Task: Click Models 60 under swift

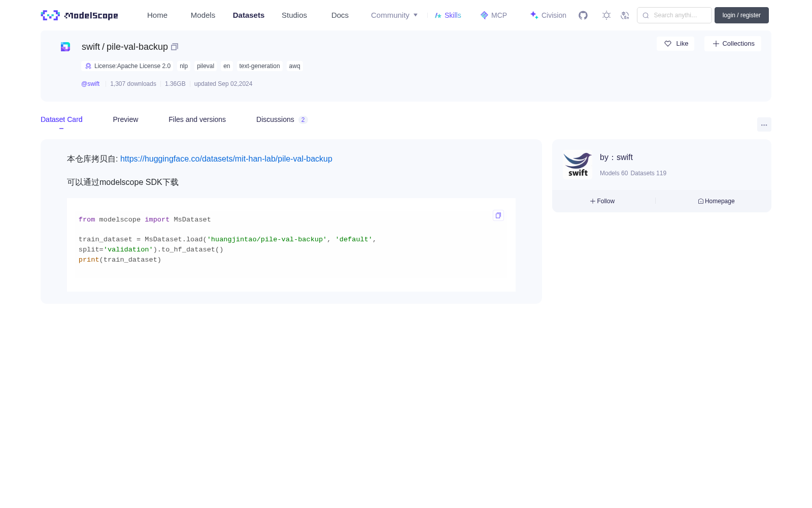Action: 614,173
